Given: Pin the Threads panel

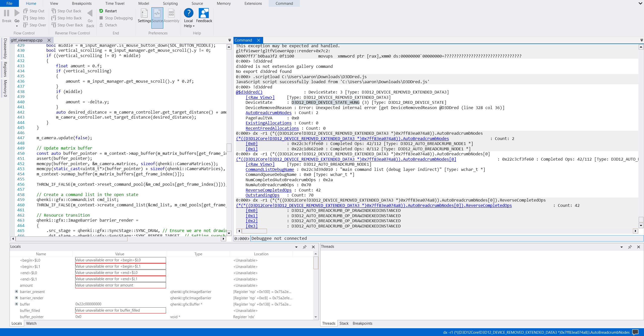Looking at the screenshot, I should click(630, 247).
